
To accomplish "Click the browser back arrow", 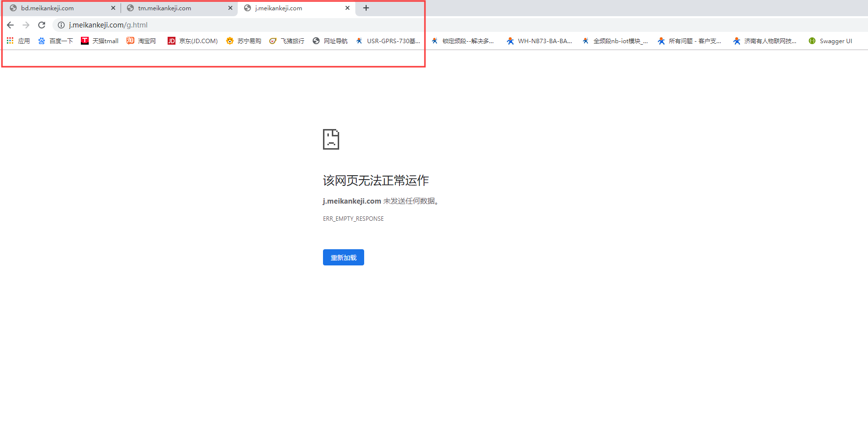I will [x=10, y=25].
